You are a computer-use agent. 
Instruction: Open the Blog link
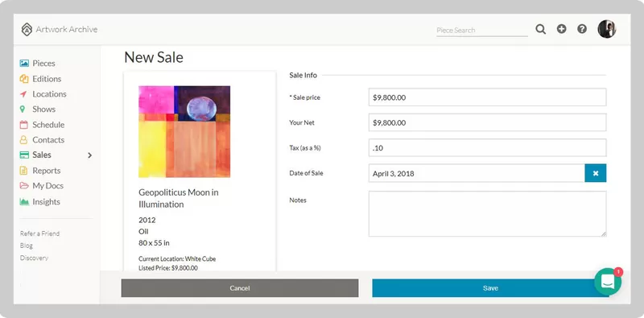tap(27, 246)
